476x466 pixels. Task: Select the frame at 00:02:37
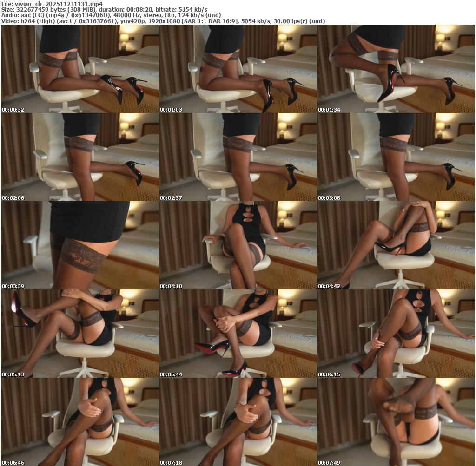[238, 157]
